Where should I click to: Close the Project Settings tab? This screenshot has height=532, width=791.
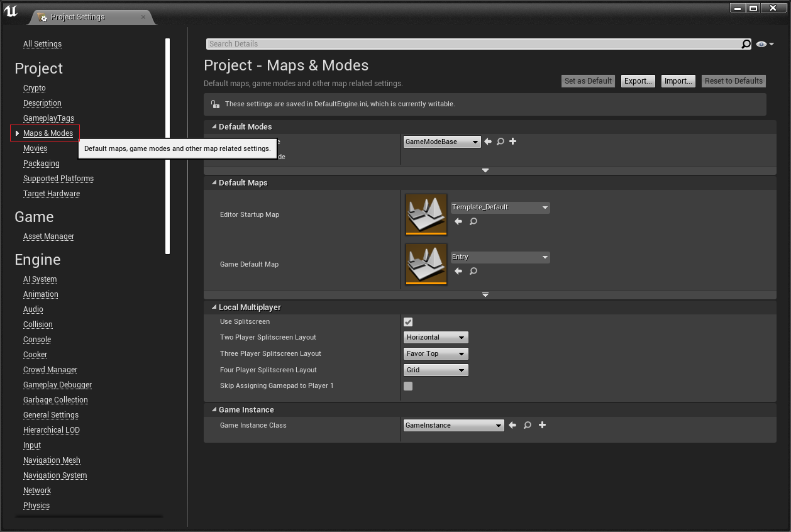pyautogui.click(x=143, y=17)
